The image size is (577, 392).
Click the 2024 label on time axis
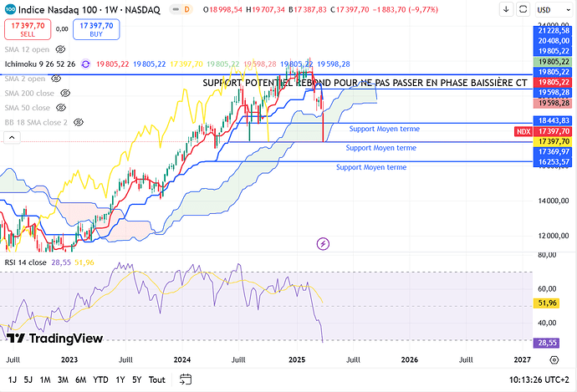pyautogui.click(x=181, y=359)
